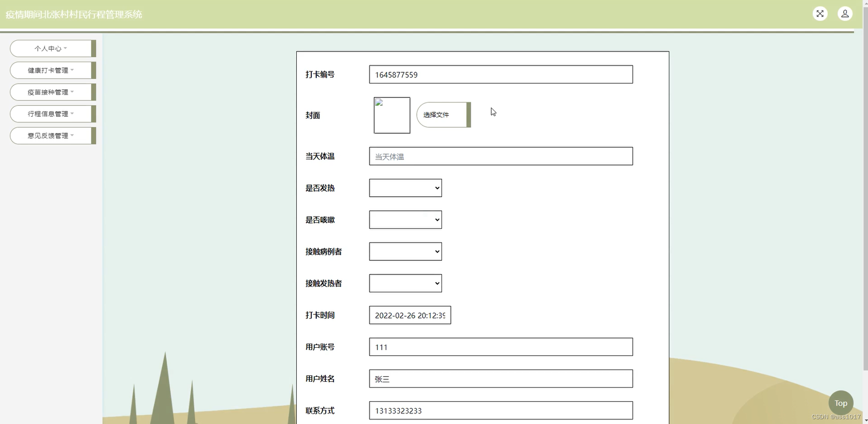Open the 接触病例者 dropdown
The image size is (868, 424).
point(406,252)
